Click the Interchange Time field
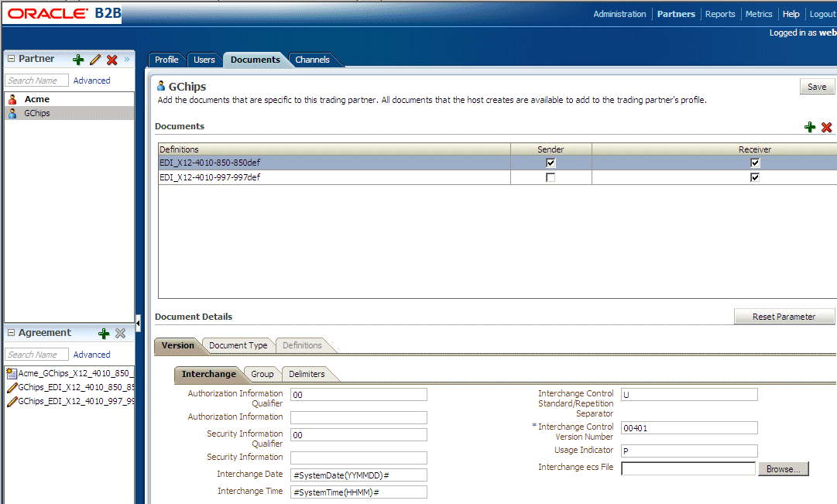 pyautogui.click(x=358, y=492)
